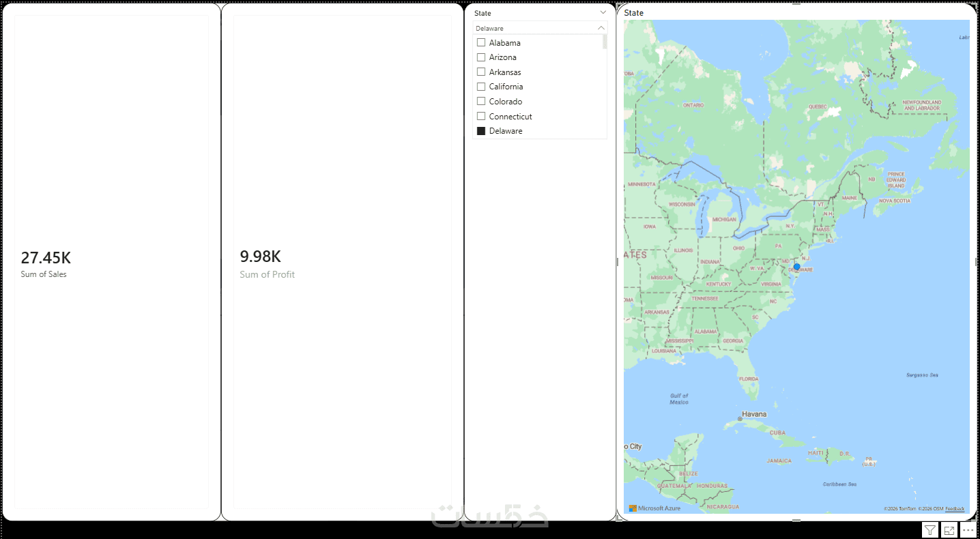
Task: Open the map Feedback link
Action: (x=955, y=509)
